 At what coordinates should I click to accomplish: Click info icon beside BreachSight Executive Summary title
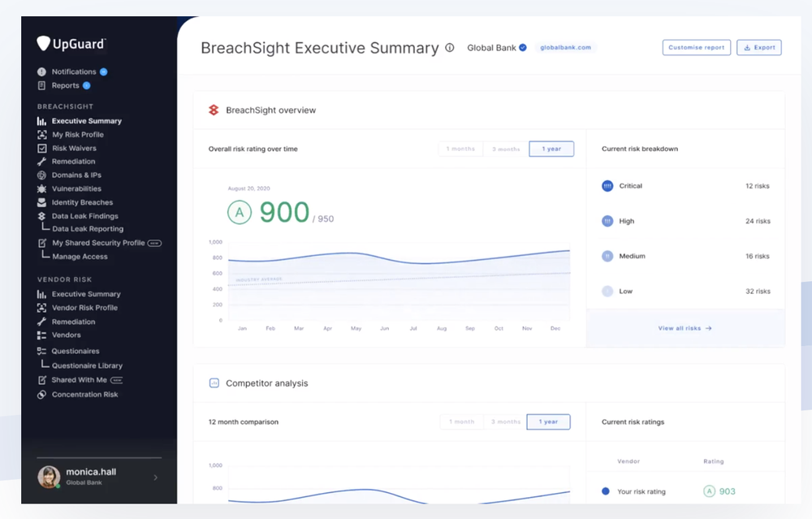pyautogui.click(x=450, y=48)
